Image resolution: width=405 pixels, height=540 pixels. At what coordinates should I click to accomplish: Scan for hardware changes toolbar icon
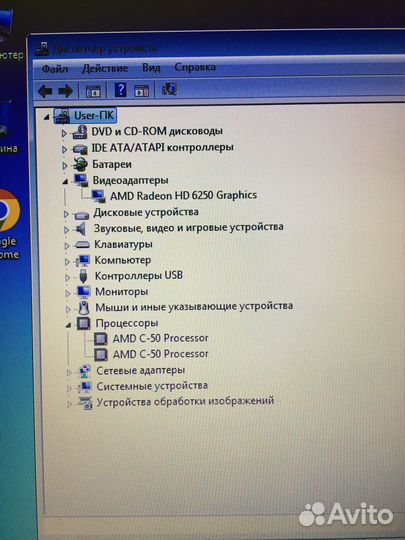[x=169, y=90]
